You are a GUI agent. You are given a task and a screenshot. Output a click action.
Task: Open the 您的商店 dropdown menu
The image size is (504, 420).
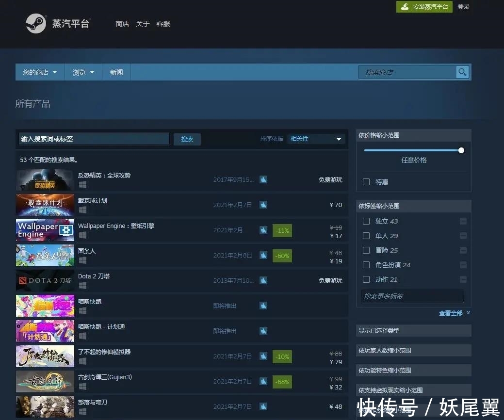[39, 72]
